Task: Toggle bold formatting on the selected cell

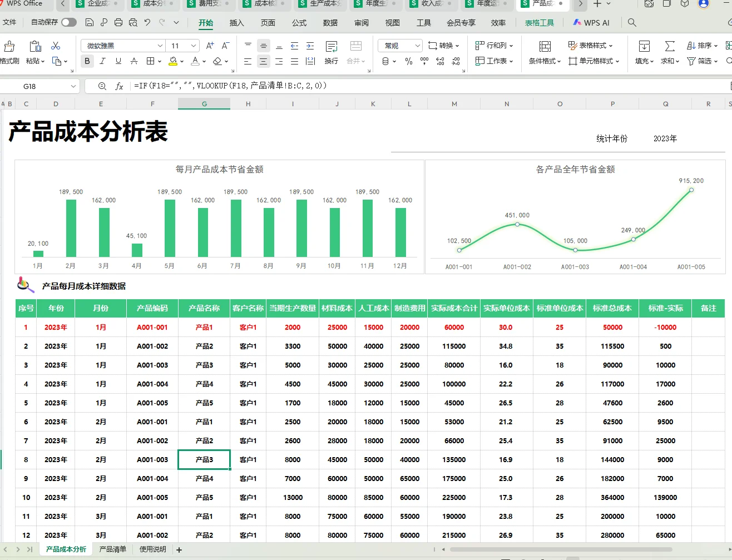Action: pyautogui.click(x=88, y=61)
